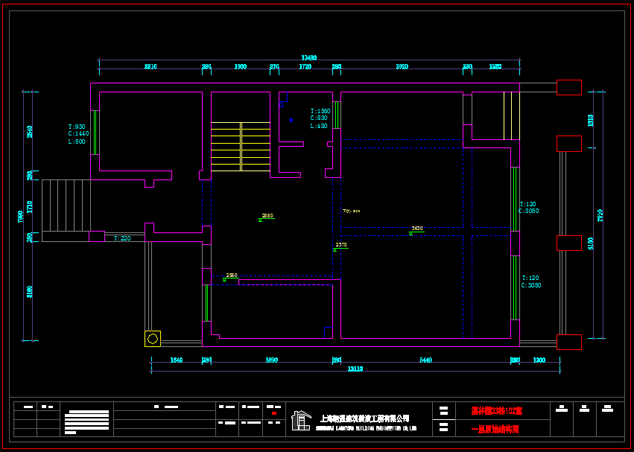Click the red drawing title 一层原始结构图

[495, 429]
